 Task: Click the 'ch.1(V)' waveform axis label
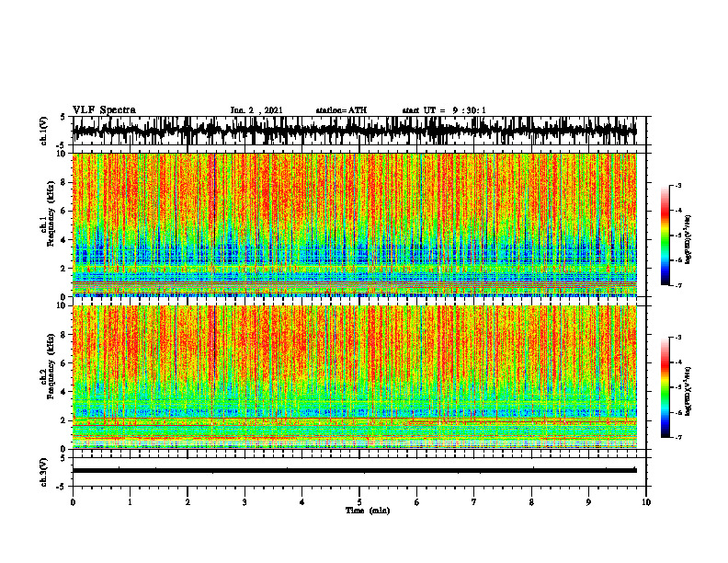pos(44,131)
